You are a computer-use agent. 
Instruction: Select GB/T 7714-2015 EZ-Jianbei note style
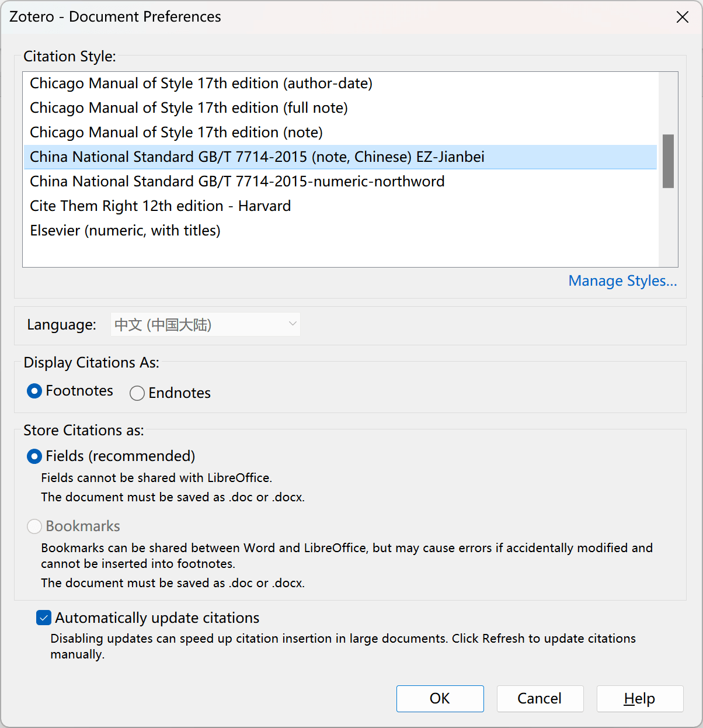(257, 157)
